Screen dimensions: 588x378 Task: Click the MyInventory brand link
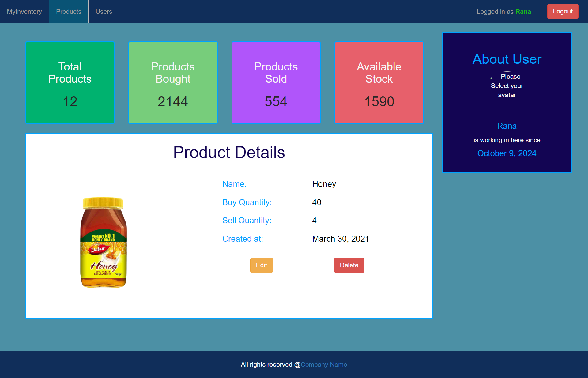tap(24, 12)
